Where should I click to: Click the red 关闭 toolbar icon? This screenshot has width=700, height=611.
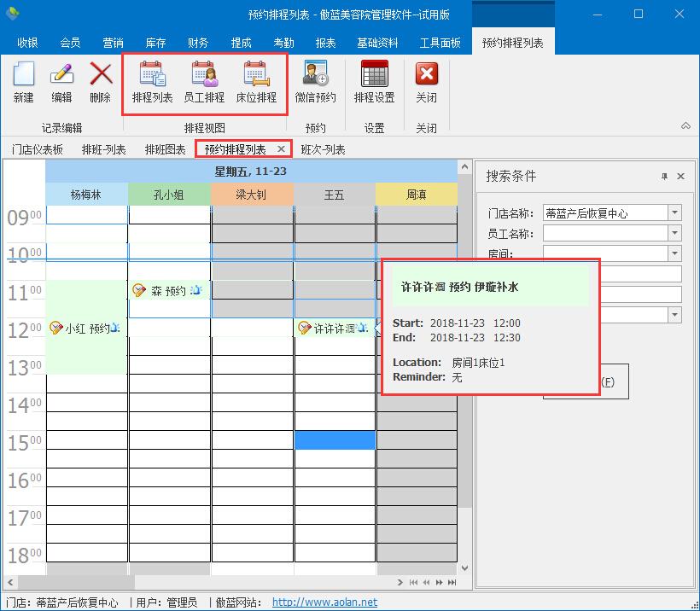[x=426, y=82]
